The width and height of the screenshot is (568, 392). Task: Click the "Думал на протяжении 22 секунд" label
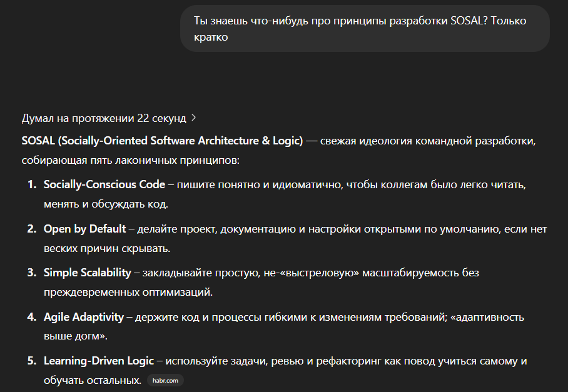[104, 118]
